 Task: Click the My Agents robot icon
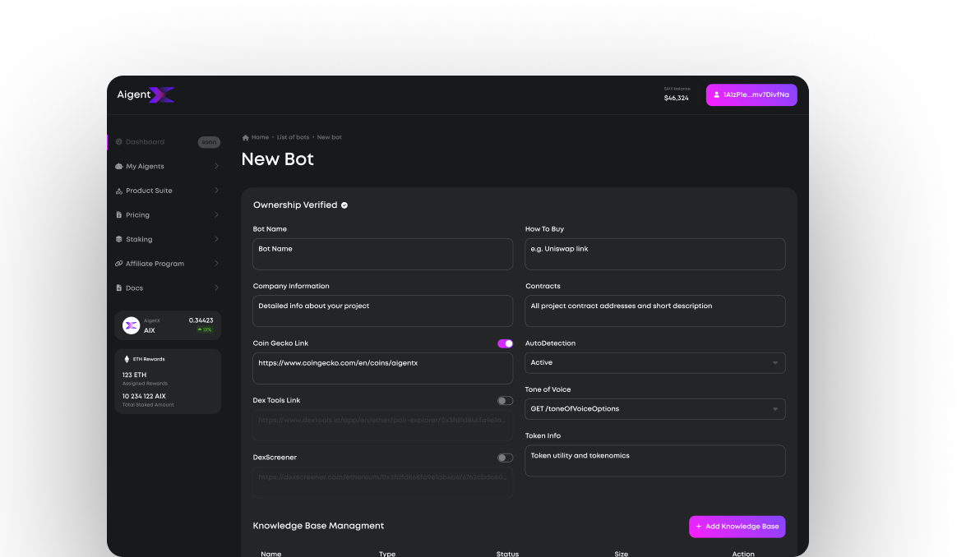119,166
